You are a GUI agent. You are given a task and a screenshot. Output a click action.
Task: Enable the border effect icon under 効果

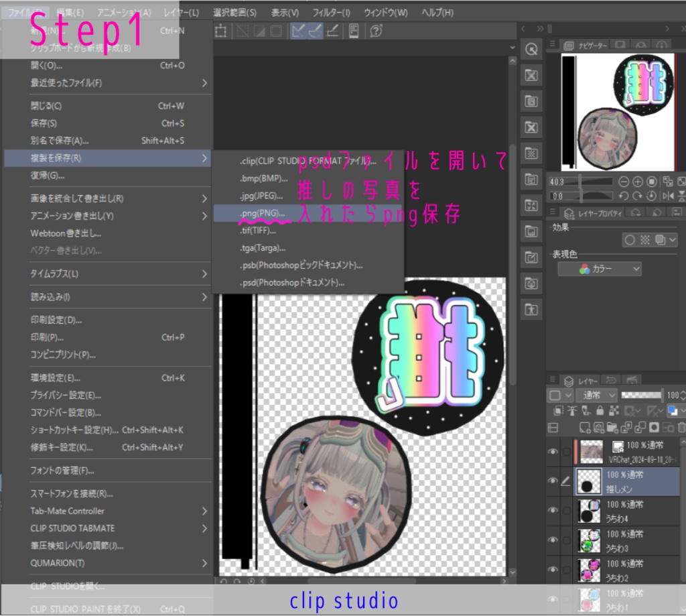(628, 240)
